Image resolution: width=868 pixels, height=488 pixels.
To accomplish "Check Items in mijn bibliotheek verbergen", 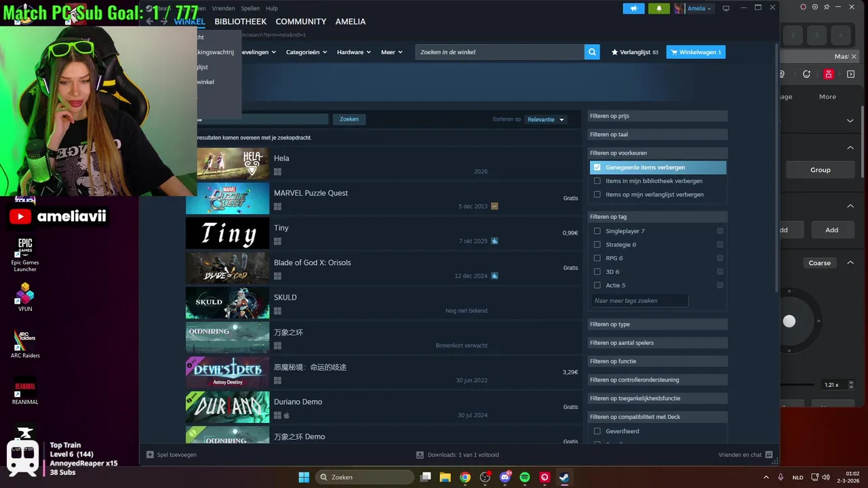I will click(x=597, y=181).
